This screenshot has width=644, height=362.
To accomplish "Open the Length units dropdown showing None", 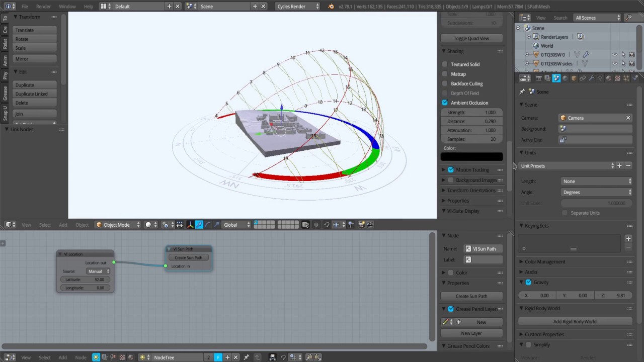I will 597,181.
